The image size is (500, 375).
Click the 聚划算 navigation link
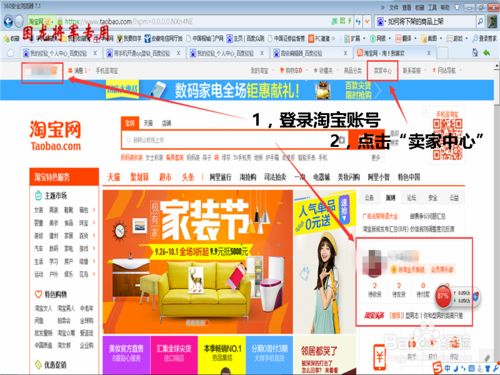click(x=139, y=177)
